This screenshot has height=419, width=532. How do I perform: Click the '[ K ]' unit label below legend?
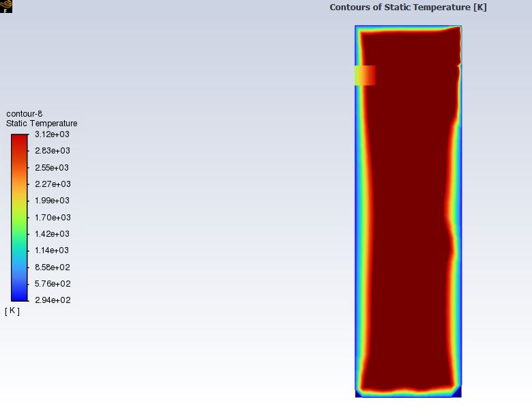(12, 311)
